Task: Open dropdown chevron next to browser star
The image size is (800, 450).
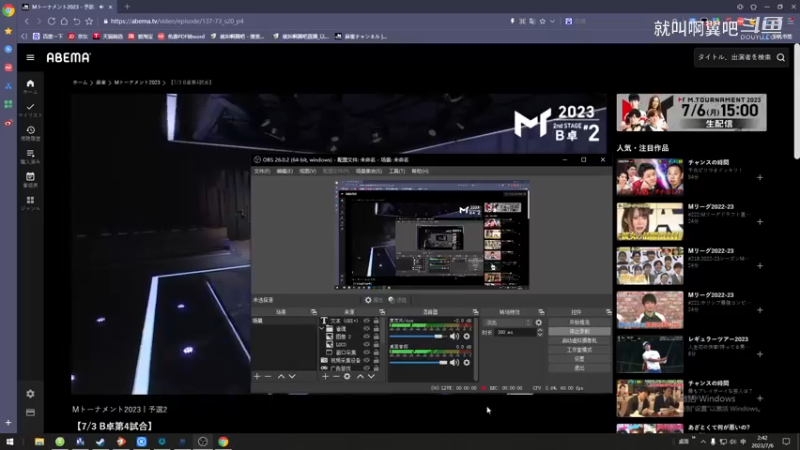Action: click(x=552, y=21)
